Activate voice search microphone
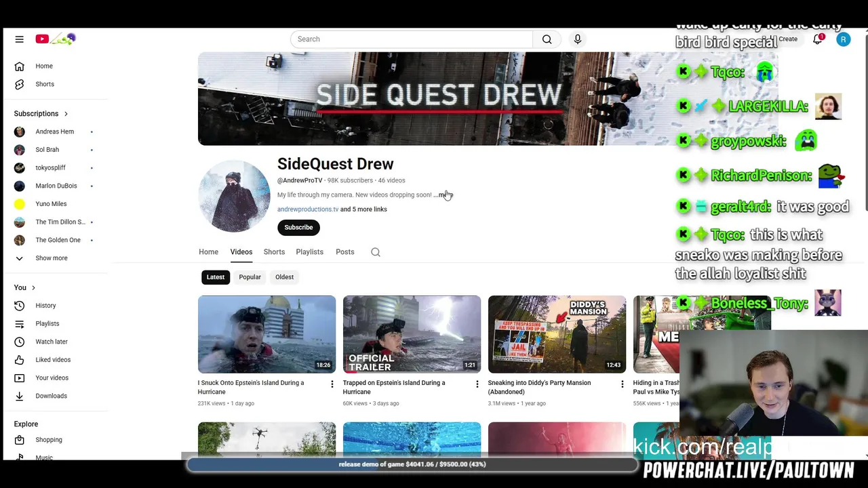868x488 pixels. [x=578, y=39]
